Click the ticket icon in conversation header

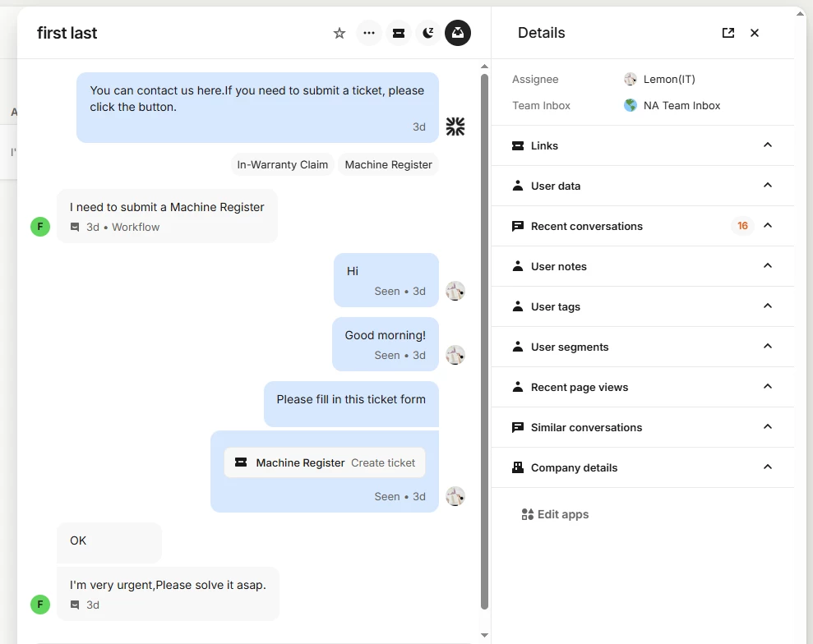399,33
